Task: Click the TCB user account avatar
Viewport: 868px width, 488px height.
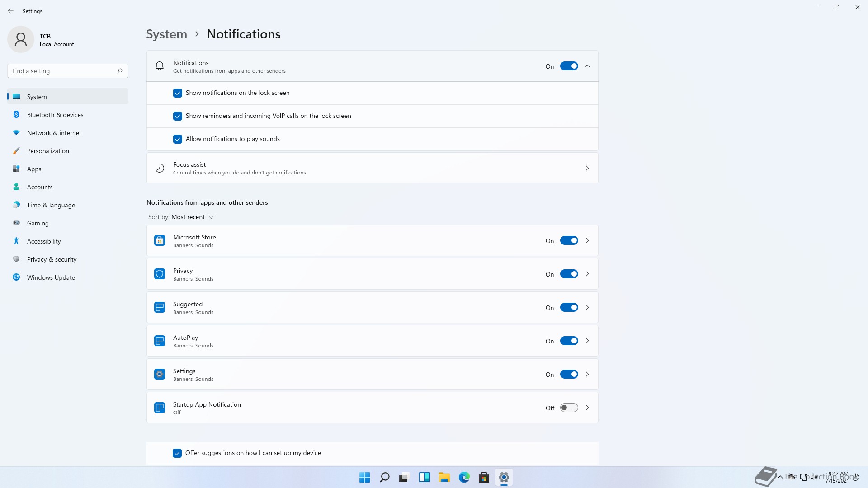Action: point(21,39)
